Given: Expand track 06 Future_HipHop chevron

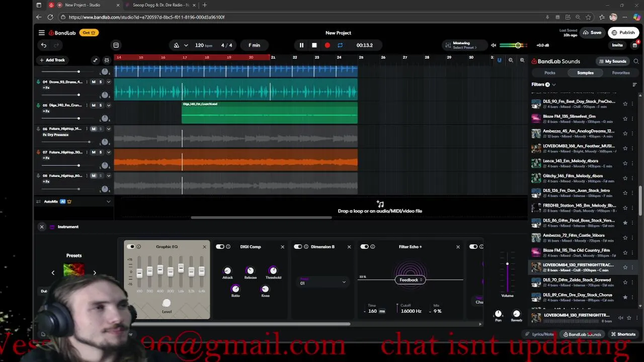Looking at the screenshot, I should pyautogui.click(x=108, y=129).
